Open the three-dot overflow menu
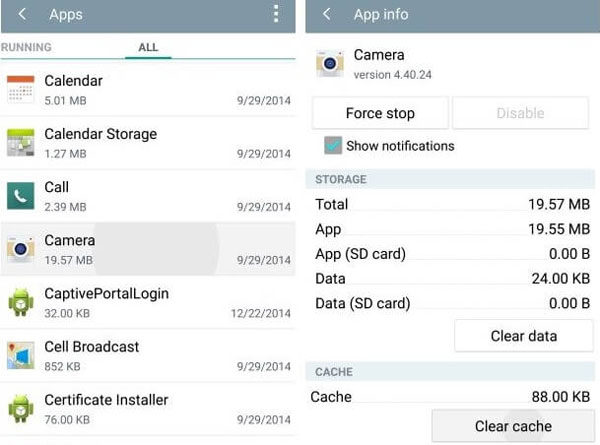Image resolution: width=600 pixels, height=445 pixels. pos(276,15)
